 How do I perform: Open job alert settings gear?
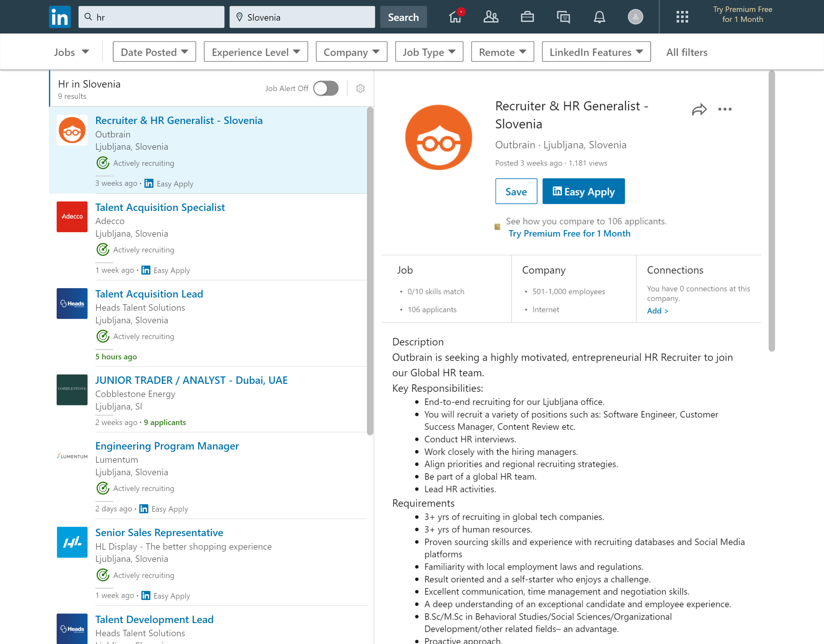pos(360,88)
